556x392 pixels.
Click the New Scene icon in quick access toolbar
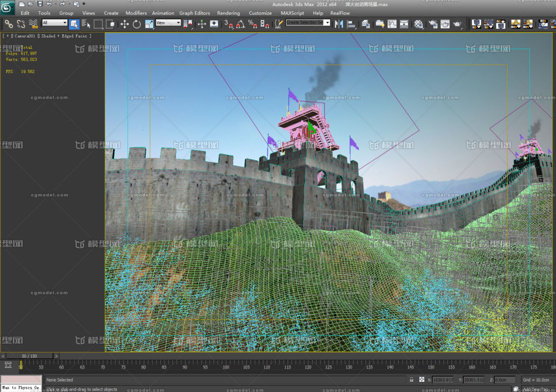point(22,4)
